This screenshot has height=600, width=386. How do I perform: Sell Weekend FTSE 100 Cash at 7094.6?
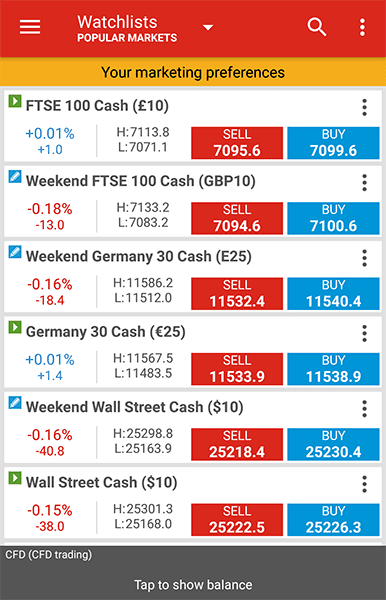[237, 218]
